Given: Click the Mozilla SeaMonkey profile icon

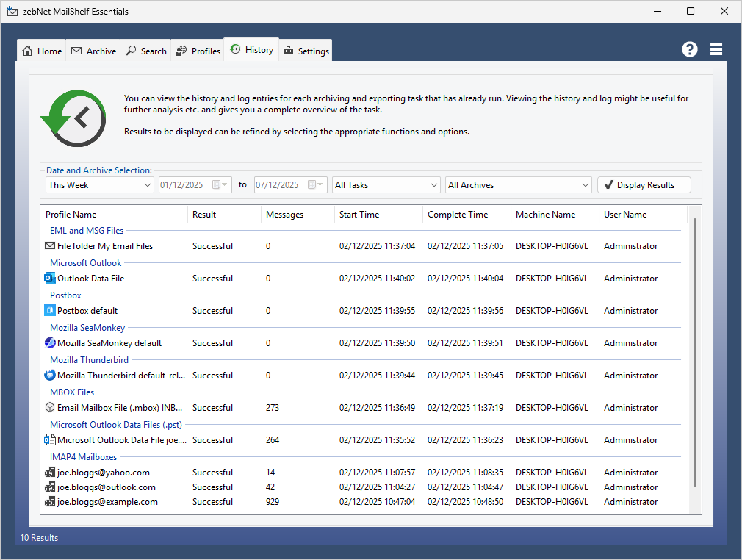Looking at the screenshot, I should click(x=50, y=343).
